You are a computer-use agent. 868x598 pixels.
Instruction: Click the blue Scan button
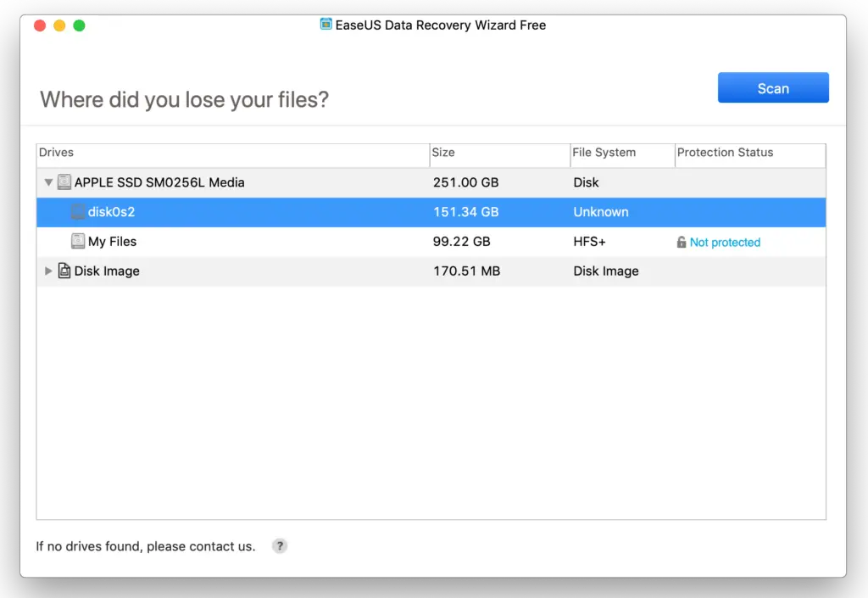click(773, 87)
